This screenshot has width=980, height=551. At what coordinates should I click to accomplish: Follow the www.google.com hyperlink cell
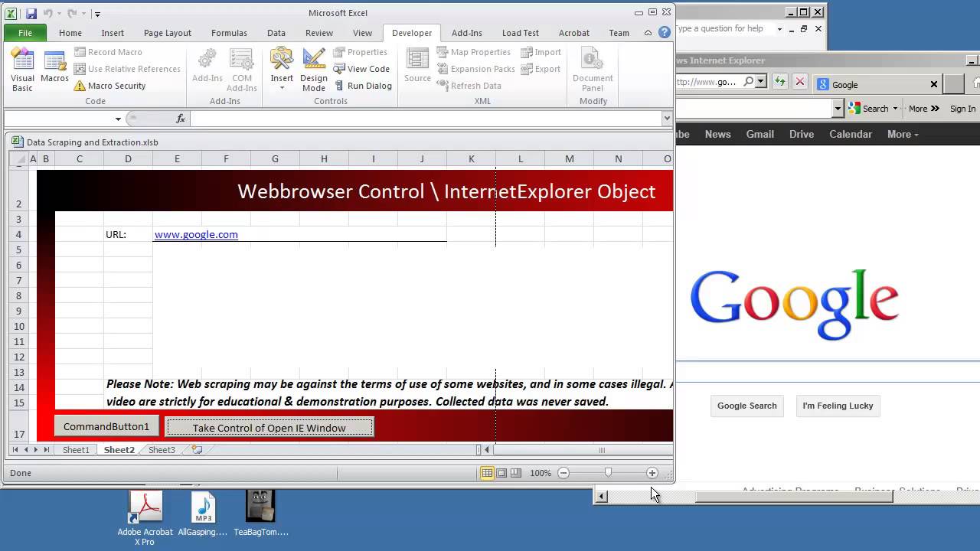(x=196, y=234)
